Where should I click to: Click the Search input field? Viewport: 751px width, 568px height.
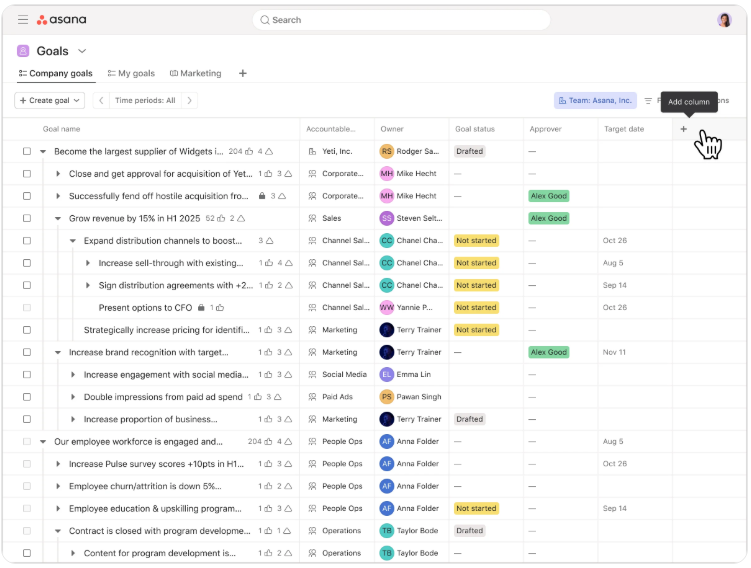click(401, 20)
